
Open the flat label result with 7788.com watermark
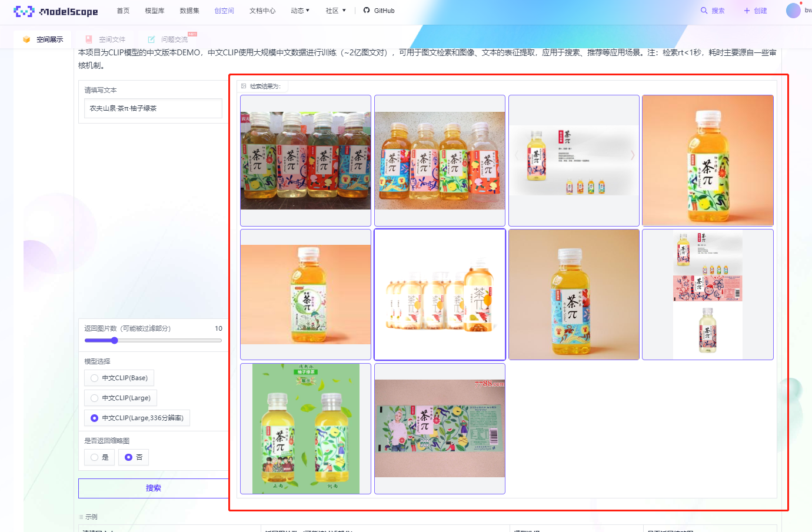coord(440,428)
